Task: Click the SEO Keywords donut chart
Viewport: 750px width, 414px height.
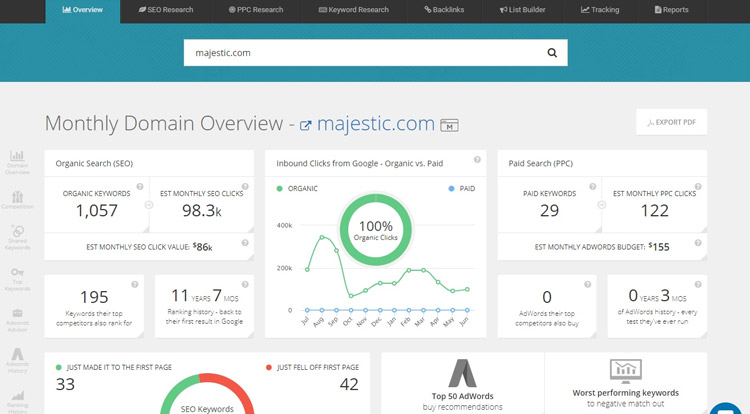Action: click(x=207, y=394)
